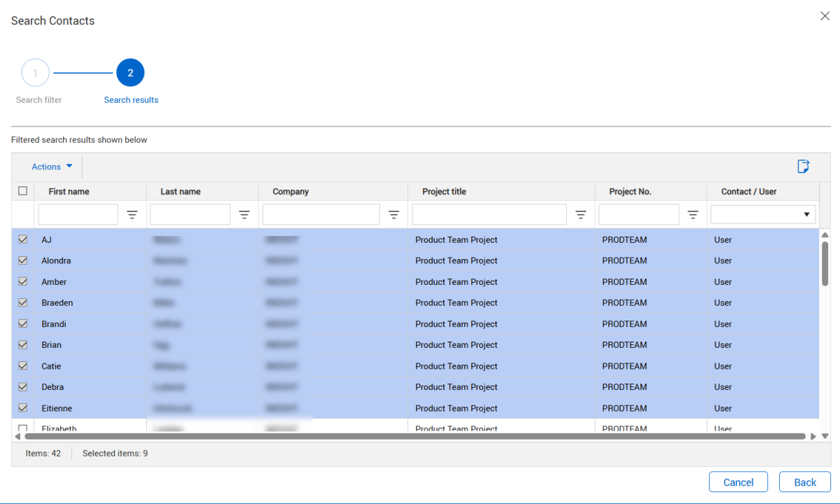Click the Selected items: 9 status text
Viewport: 840px width, 504px height.
click(x=115, y=454)
